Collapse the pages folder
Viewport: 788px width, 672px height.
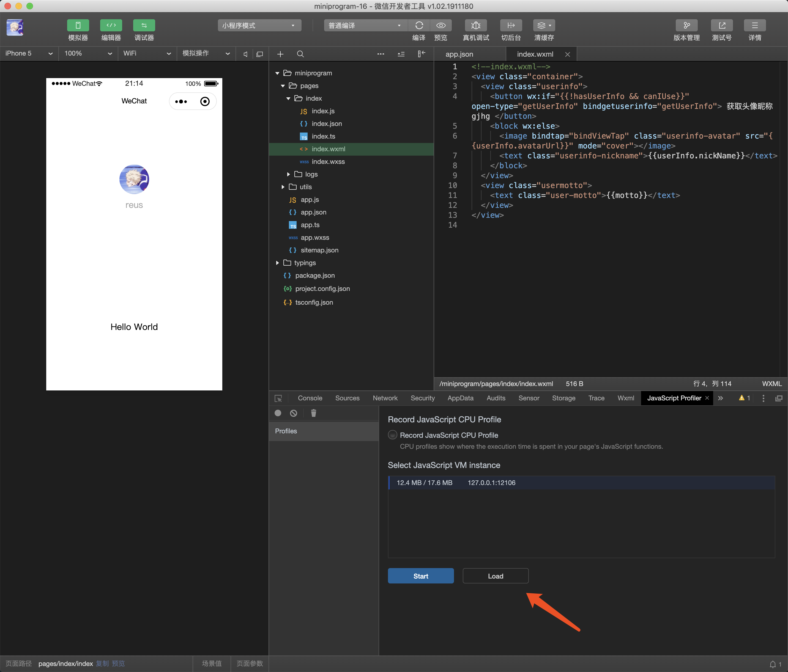(283, 86)
